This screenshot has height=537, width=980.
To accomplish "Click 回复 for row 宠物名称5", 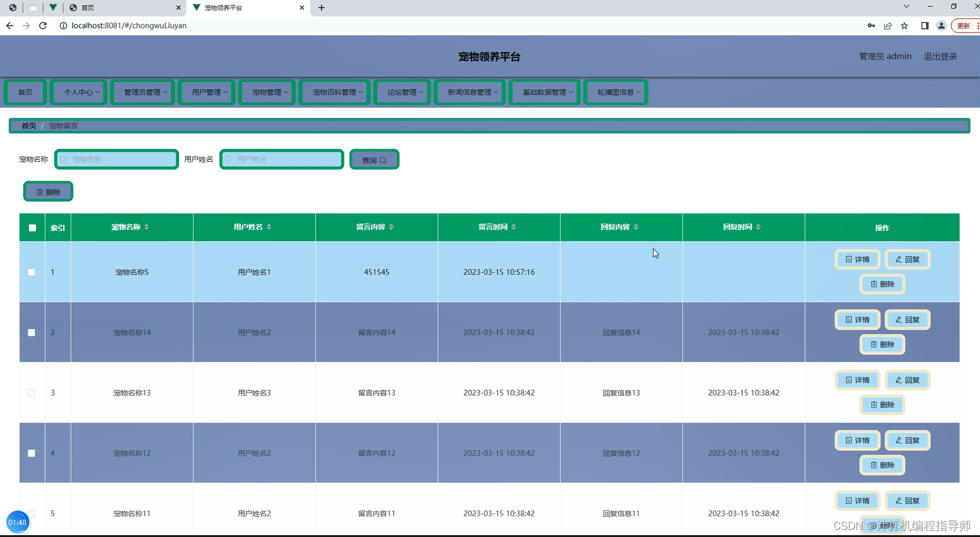I will [x=908, y=260].
